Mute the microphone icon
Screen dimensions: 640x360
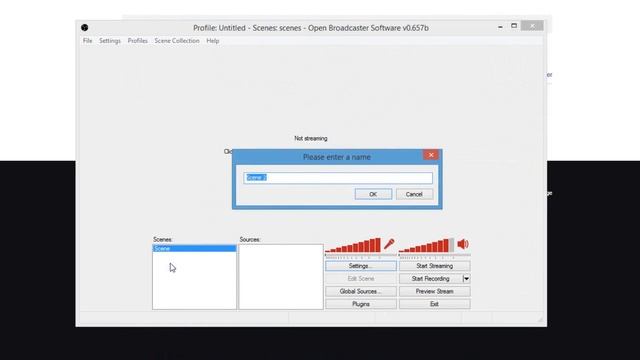pos(389,244)
